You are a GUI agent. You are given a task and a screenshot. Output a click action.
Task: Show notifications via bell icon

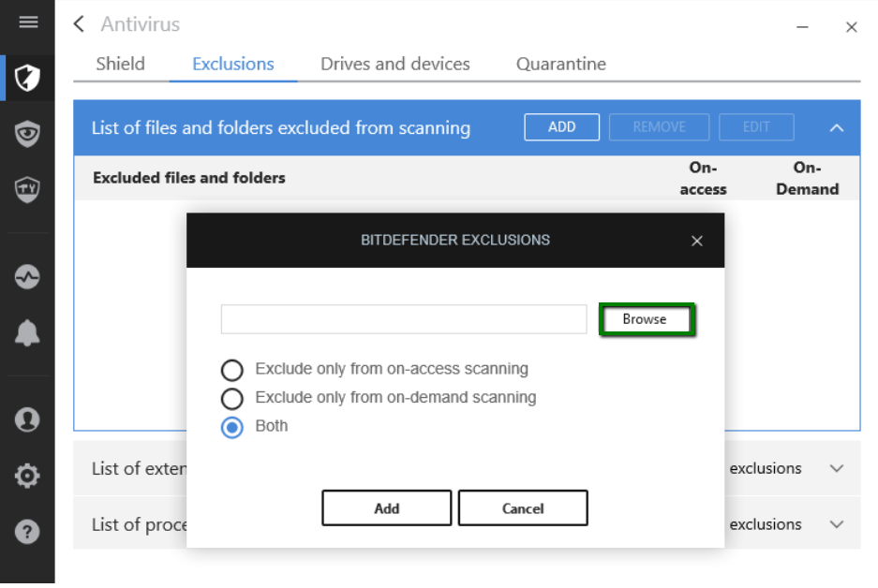coord(27,333)
